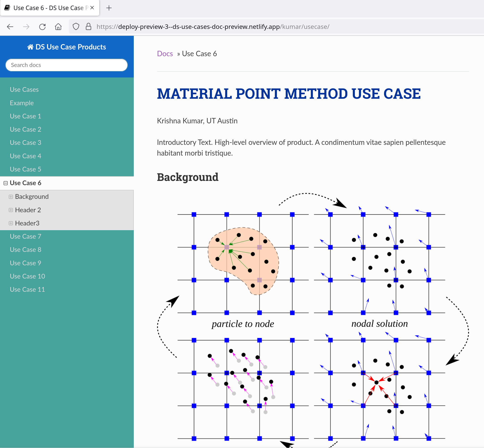Expand the Header3 sidebar item
The width and height of the screenshot is (484, 448).
coord(11,223)
